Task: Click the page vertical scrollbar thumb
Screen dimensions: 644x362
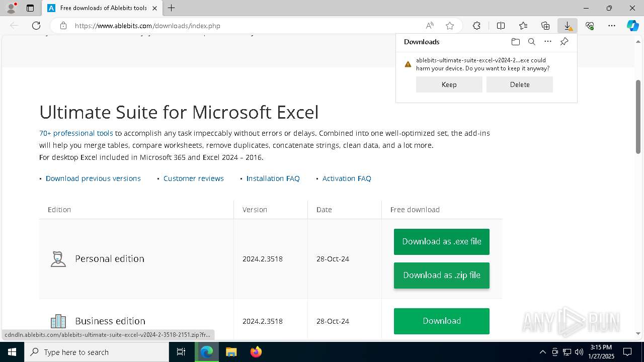Action: tap(638, 117)
